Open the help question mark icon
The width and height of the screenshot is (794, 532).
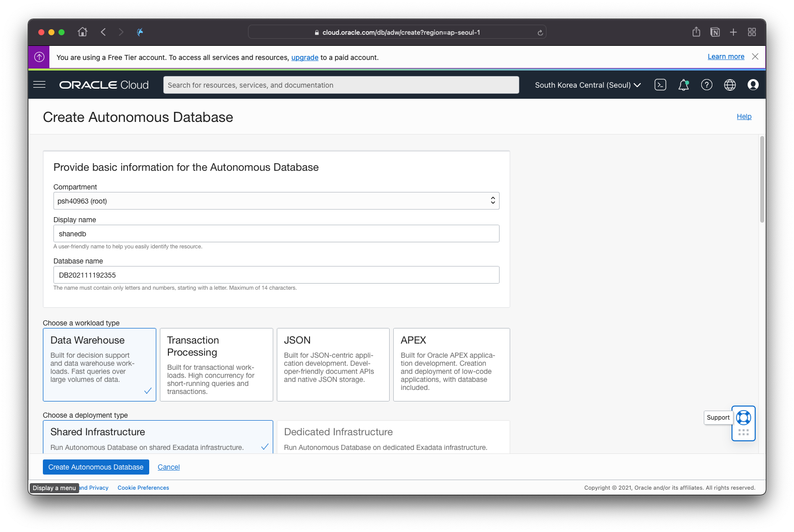(707, 85)
